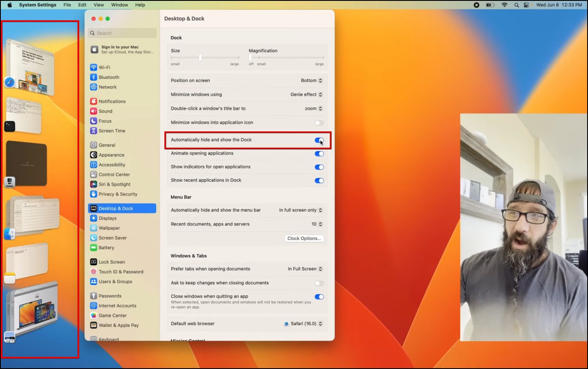Toggle Minimize windows into application icon
This screenshot has height=369, width=588.
[x=319, y=123]
